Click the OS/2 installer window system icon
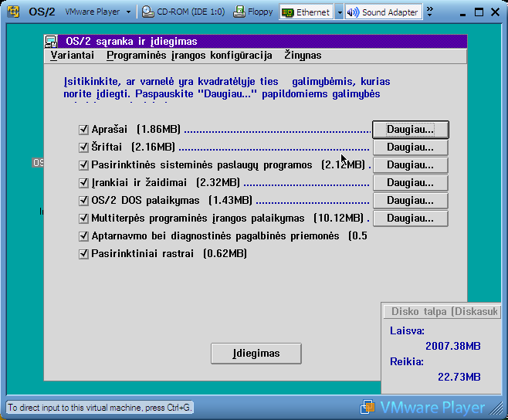The image size is (508, 420). coord(52,42)
